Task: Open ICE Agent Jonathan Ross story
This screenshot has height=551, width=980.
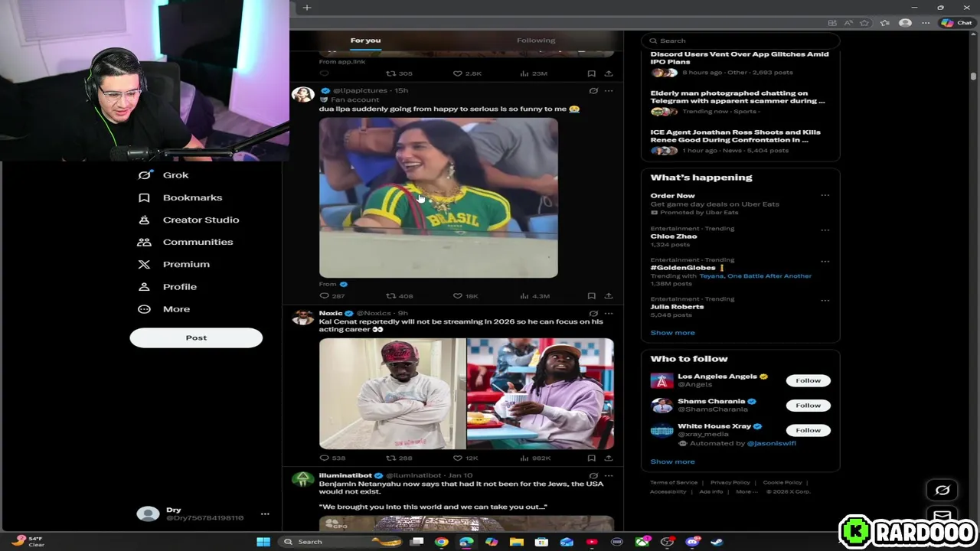Action: pyautogui.click(x=735, y=136)
